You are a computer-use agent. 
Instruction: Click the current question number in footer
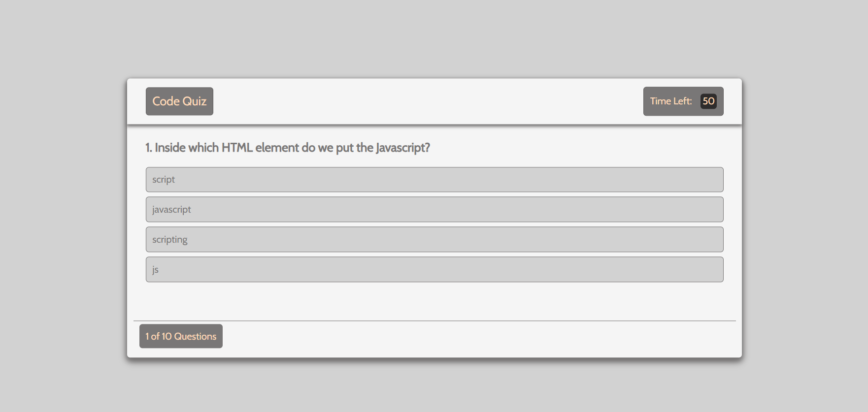(147, 337)
